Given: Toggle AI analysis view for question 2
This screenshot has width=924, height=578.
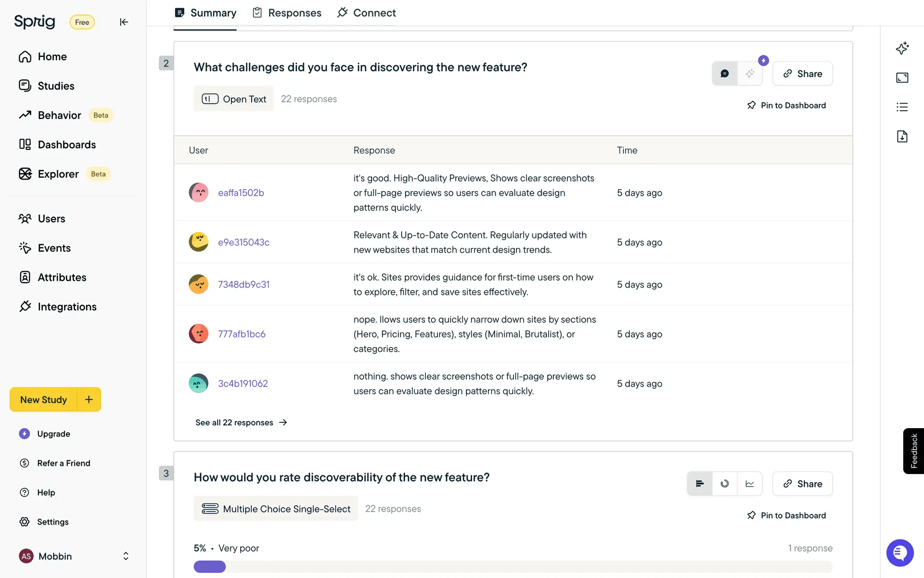Looking at the screenshot, I should (749, 74).
